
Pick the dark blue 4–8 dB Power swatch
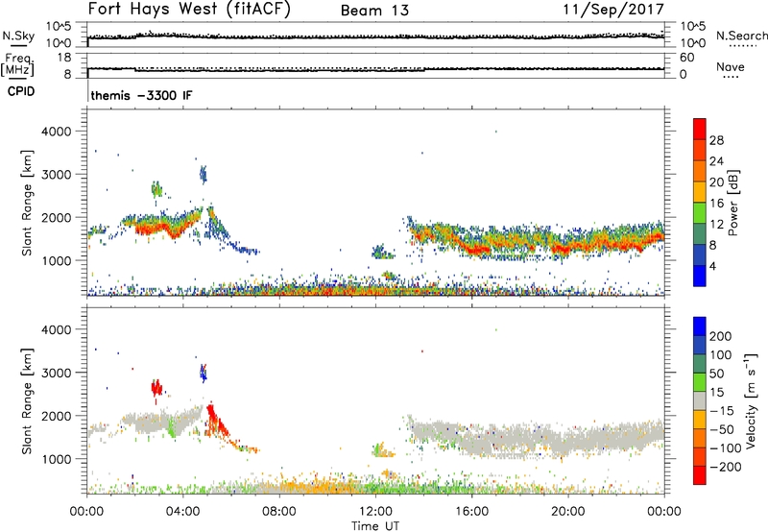point(700,254)
